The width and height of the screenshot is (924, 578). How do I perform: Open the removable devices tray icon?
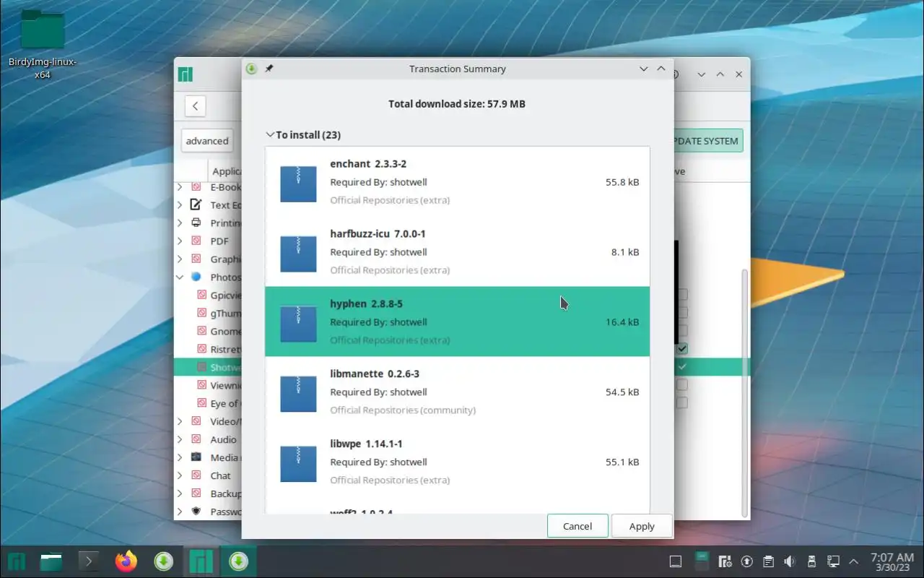point(811,561)
